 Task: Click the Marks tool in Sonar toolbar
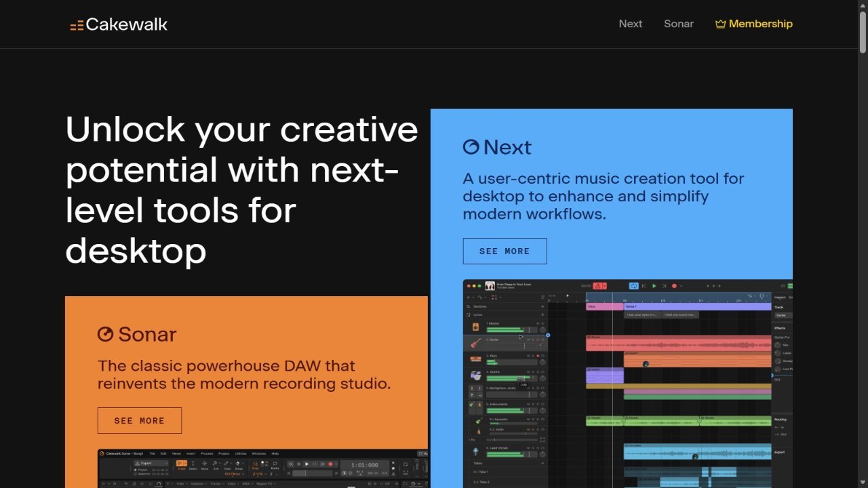[275, 465]
